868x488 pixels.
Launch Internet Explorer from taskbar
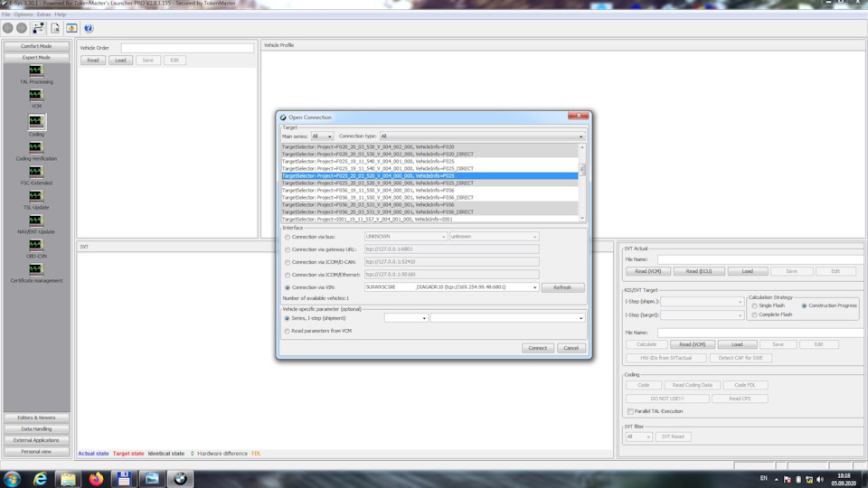tap(40, 479)
